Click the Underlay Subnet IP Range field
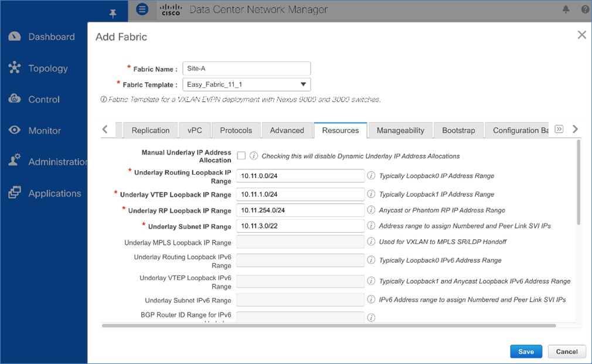Viewport: 592px width, 364px height. click(300, 226)
